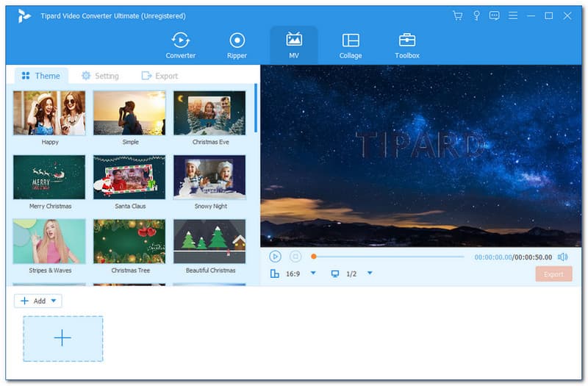This screenshot has width=588, height=386.
Task: Stop the preview playback
Action: (x=295, y=257)
